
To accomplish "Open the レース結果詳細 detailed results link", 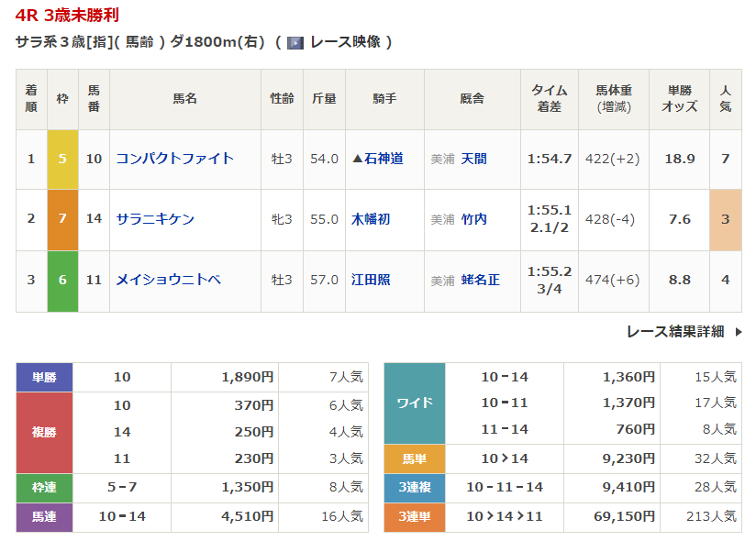I will [x=675, y=332].
